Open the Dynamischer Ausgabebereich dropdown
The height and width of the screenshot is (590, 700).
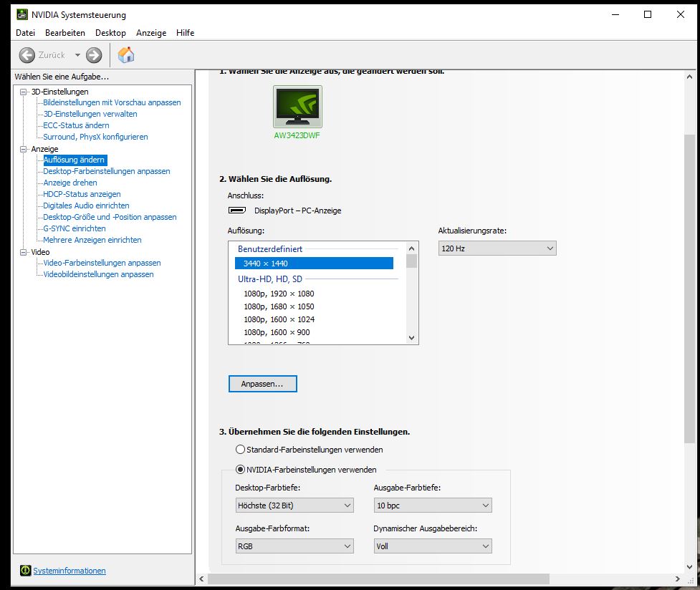pyautogui.click(x=433, y=546)
